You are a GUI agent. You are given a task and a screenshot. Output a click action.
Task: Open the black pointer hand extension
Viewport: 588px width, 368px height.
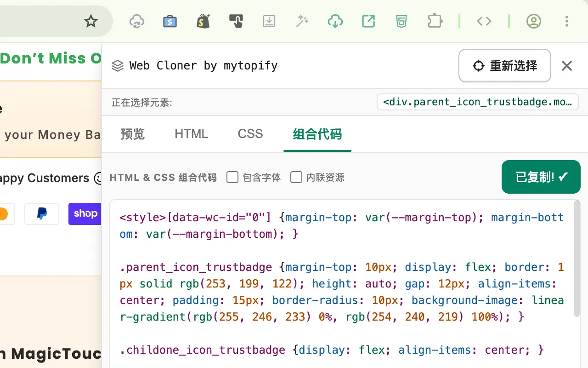tap(236, 21)
